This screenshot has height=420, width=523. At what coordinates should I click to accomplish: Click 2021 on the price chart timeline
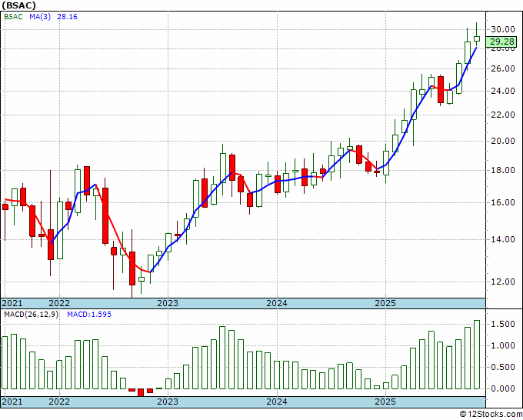(x=12, y=303)
